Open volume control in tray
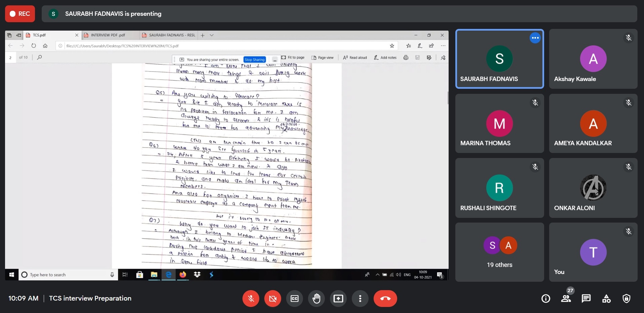This screenshot has width=644, height=313. click(399, 275)
